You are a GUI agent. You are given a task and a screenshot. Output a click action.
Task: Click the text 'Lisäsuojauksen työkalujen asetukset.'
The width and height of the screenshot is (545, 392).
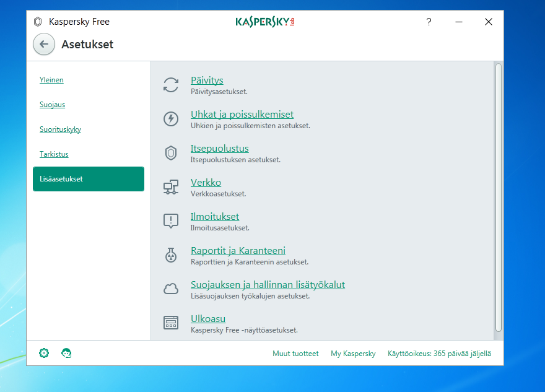250,296
